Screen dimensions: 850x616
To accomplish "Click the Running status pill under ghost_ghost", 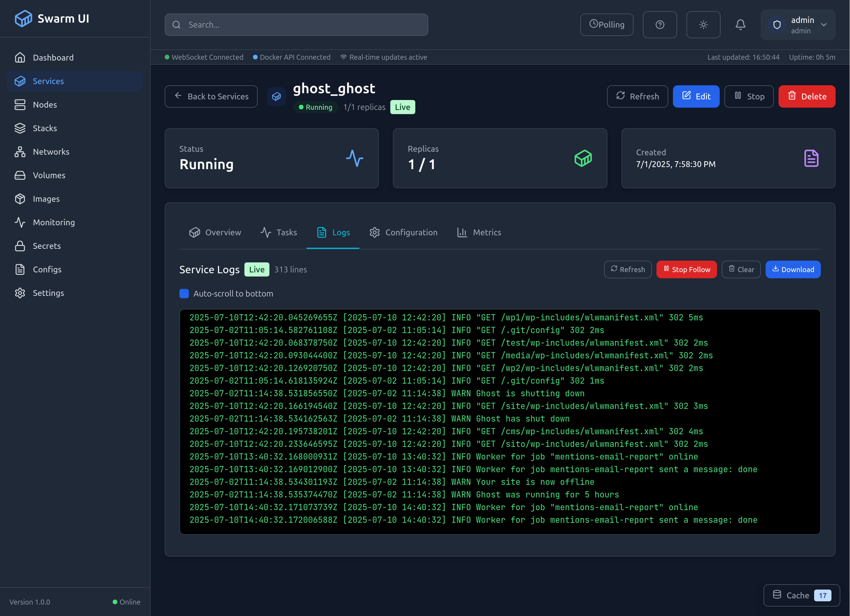I will click(x=315, y=107).
